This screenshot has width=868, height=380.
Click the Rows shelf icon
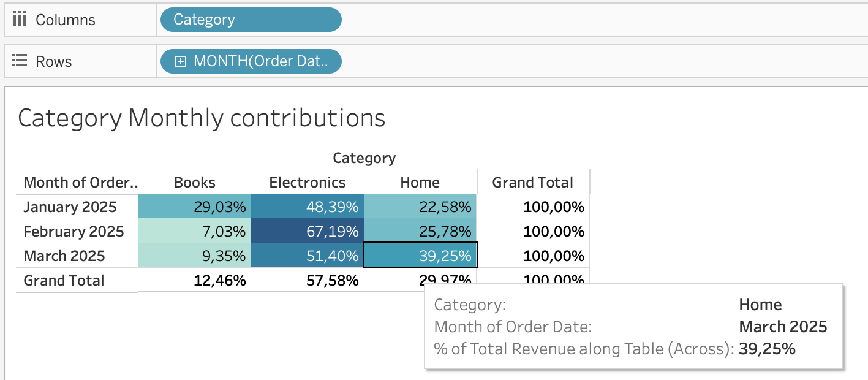click(20, 61)
